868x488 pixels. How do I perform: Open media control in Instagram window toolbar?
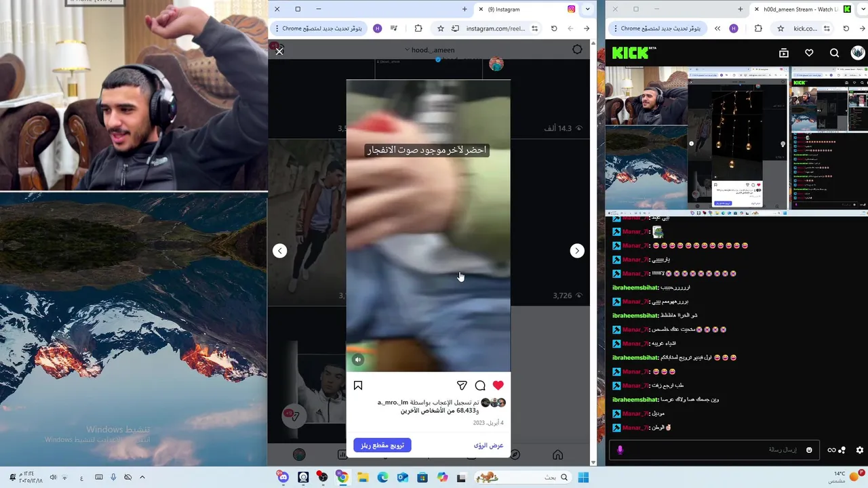coord(394,28)
